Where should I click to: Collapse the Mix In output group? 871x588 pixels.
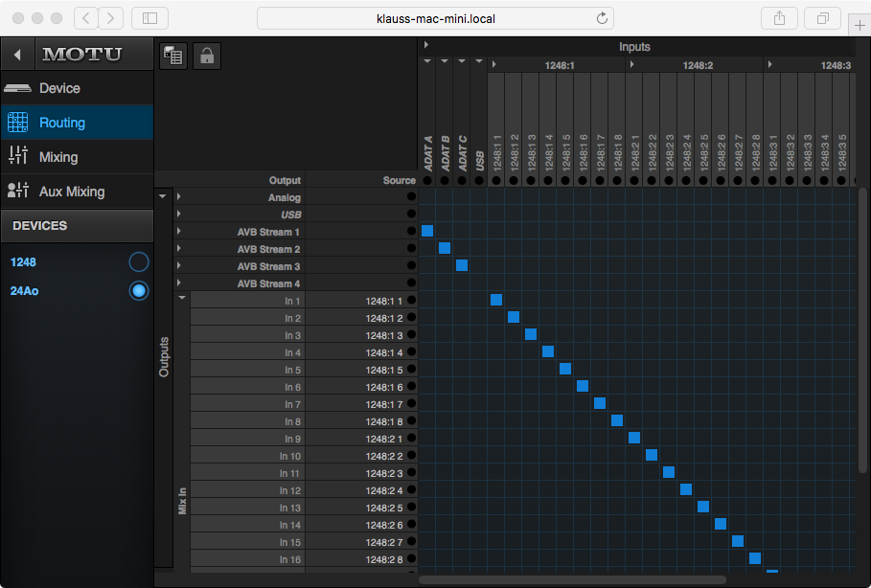tap(182, 298)
